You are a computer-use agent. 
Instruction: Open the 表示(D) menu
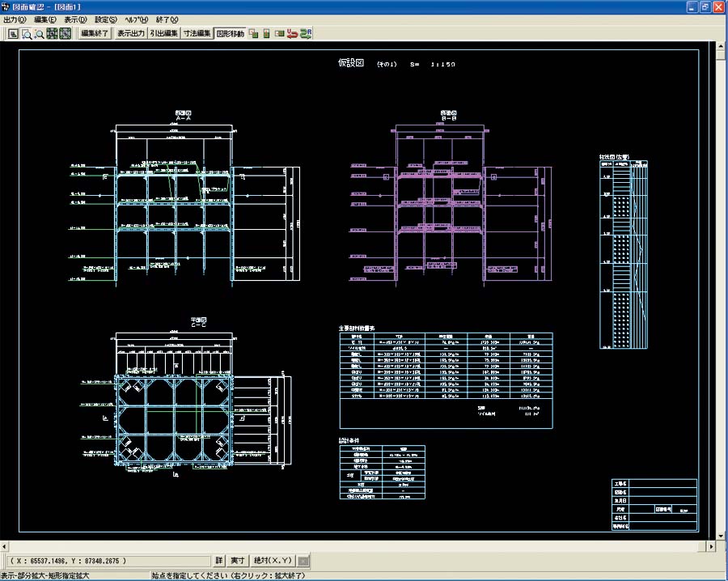point(76,19)
